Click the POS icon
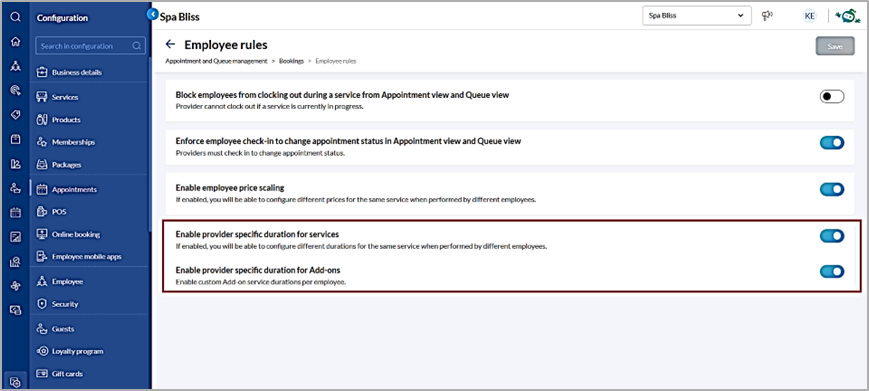The height and width of the screenshot is (391, 869). [x=42, y=212]
